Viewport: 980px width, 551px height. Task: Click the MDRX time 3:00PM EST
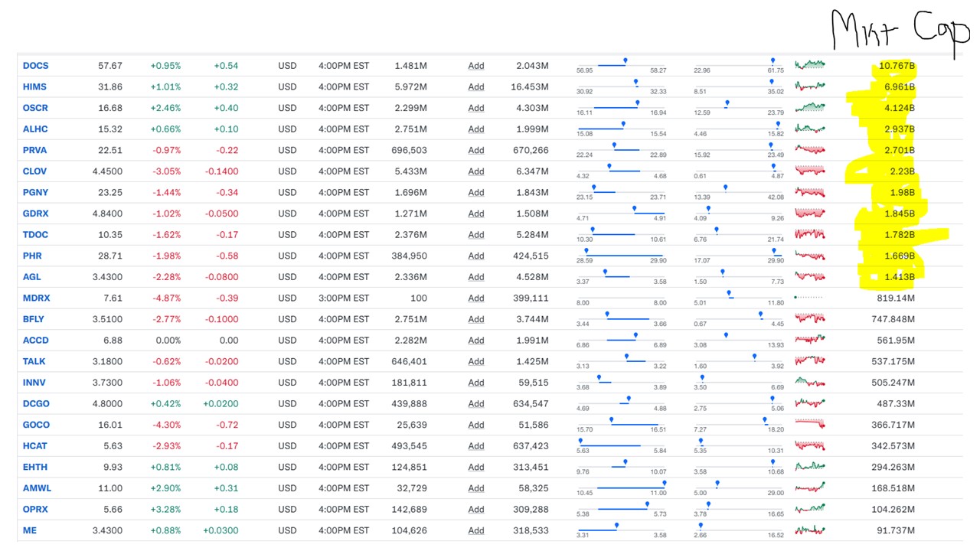[x=344, y=298]
